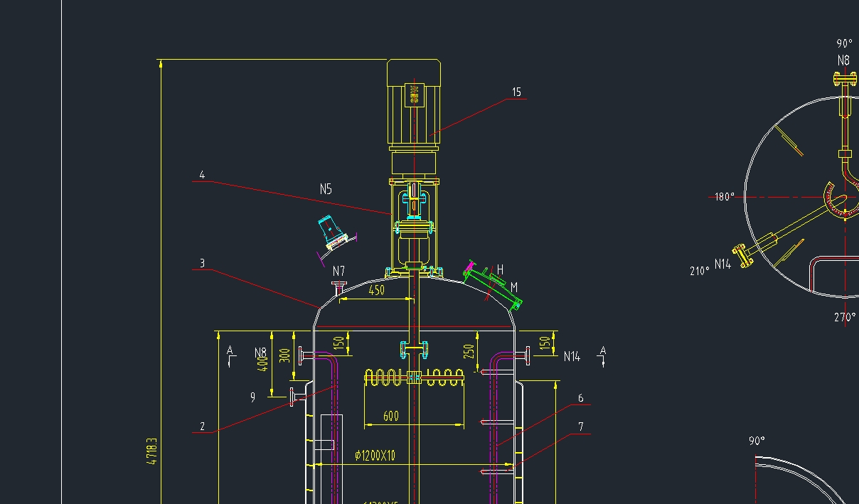Image resolution: width=859 pixels, height=504 pixels.
Task: Select the H label near the manhole
Action: point(500,270)
